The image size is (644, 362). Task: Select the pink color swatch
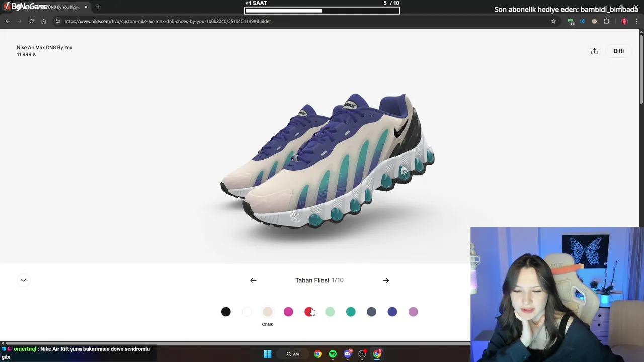point(288,312)
